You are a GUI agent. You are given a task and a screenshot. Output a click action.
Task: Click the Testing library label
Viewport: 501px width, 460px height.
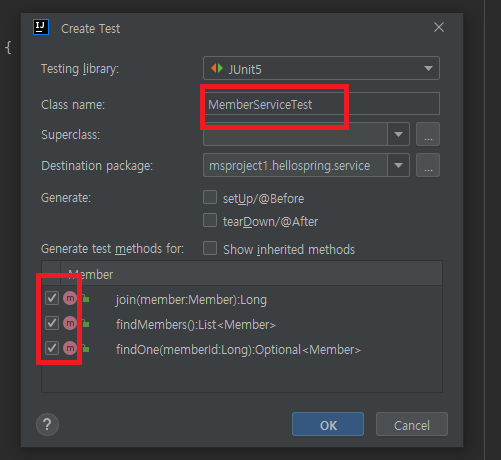[80, 69]
